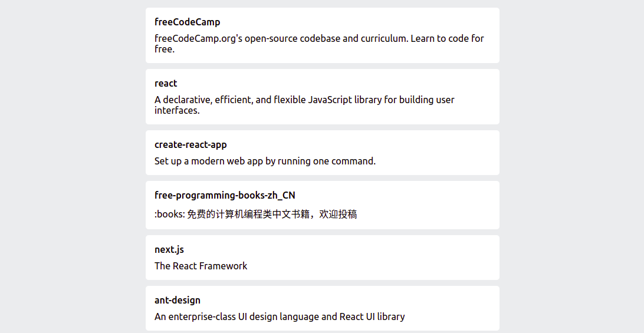Click the react title heading
644x333 pixels.
coord(166,83)
